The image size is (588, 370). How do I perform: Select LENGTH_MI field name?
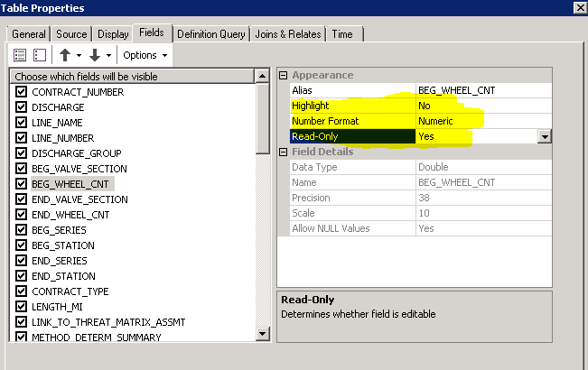(x=57, y=307)
